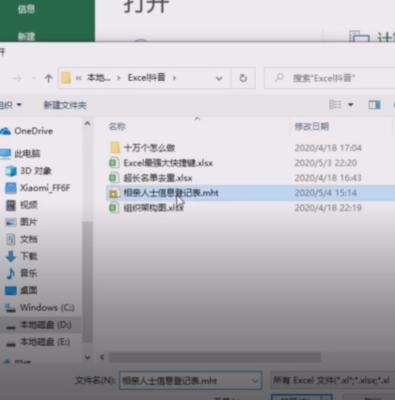Click 新建文件夹 button

65,105
